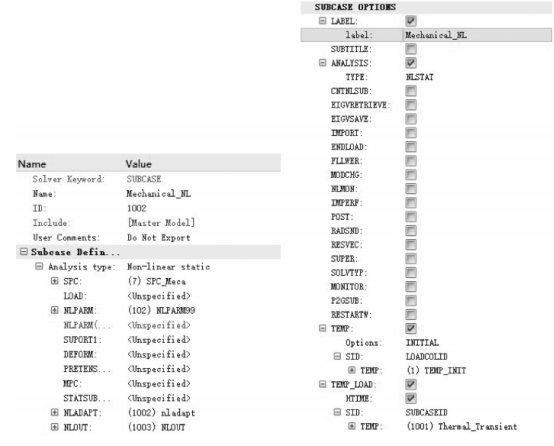Expand the SPC row plus icon
This screenshot has width=554, height=446.
click(54, 281)
